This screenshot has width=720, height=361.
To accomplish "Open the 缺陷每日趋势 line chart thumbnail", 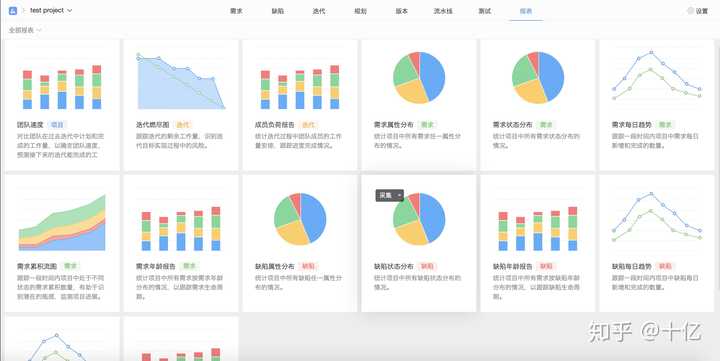I will [657, 217].
